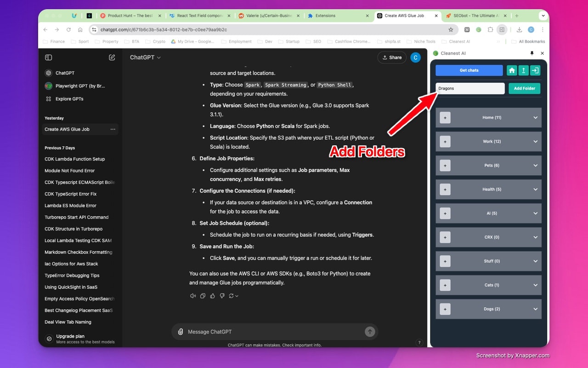588x368 pixels.
Task: Expand the Work (12) folder chevron
Action: point(535,142)
